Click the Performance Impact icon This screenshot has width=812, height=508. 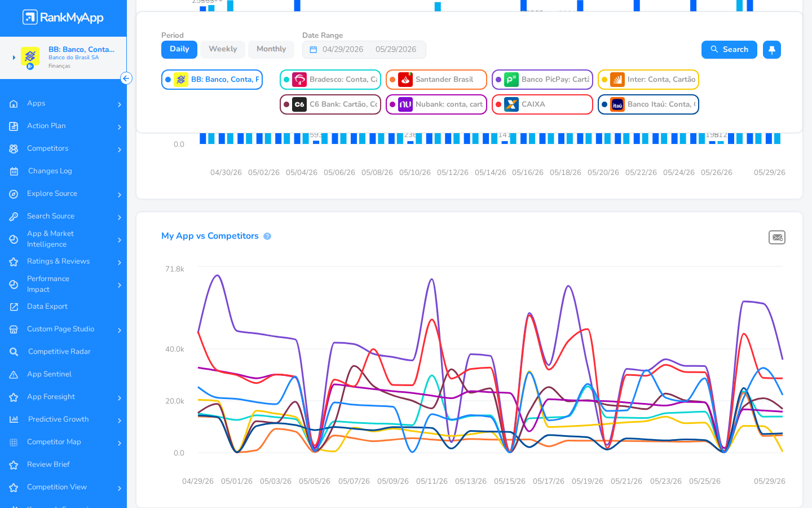point(14,284)
